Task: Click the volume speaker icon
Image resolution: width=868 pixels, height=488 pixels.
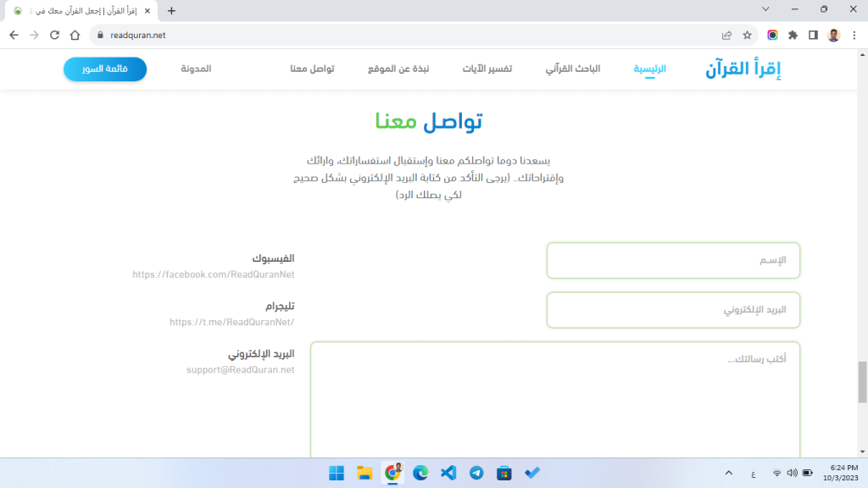Action: (x=793, y=473)
